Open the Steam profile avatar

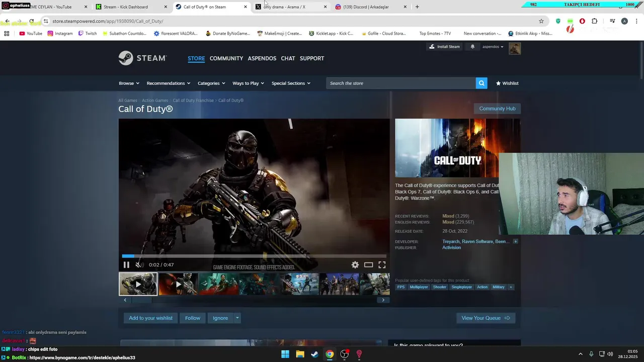click(x=515, y=48)
